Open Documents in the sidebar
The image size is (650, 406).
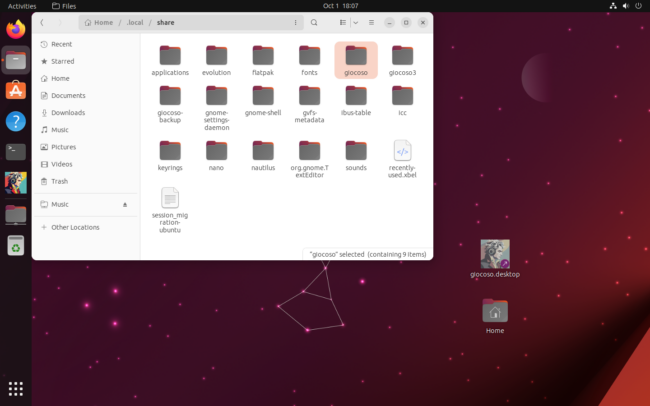click(86, 95)
